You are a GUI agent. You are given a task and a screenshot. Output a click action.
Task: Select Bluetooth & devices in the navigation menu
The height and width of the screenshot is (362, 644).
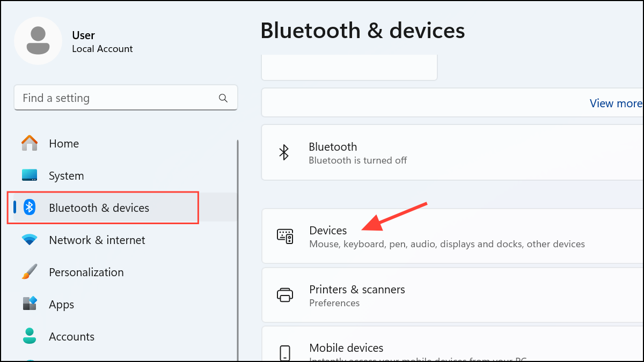(102, 208)
